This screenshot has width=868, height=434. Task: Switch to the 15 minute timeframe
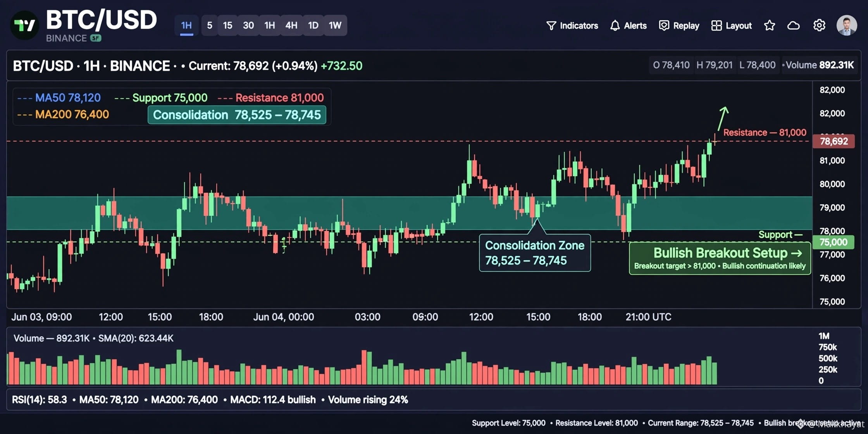[228, 26]
